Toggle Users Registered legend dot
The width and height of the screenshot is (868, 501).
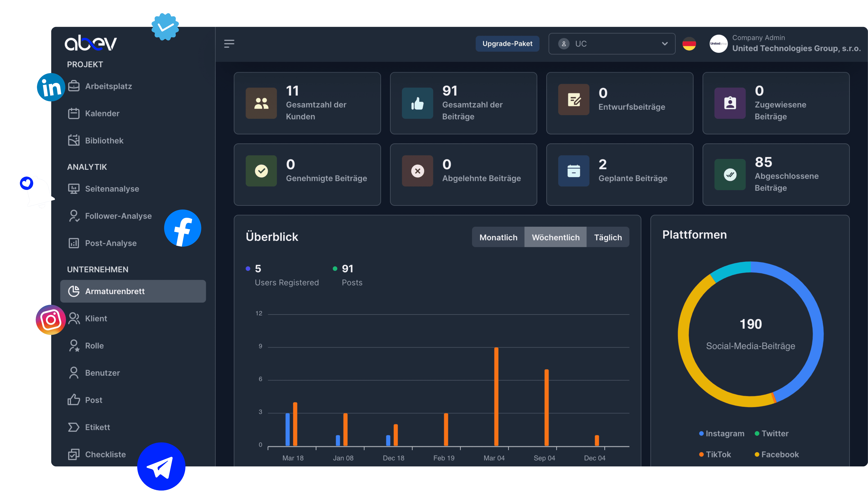pyautogui.click(x=248, y=268)
